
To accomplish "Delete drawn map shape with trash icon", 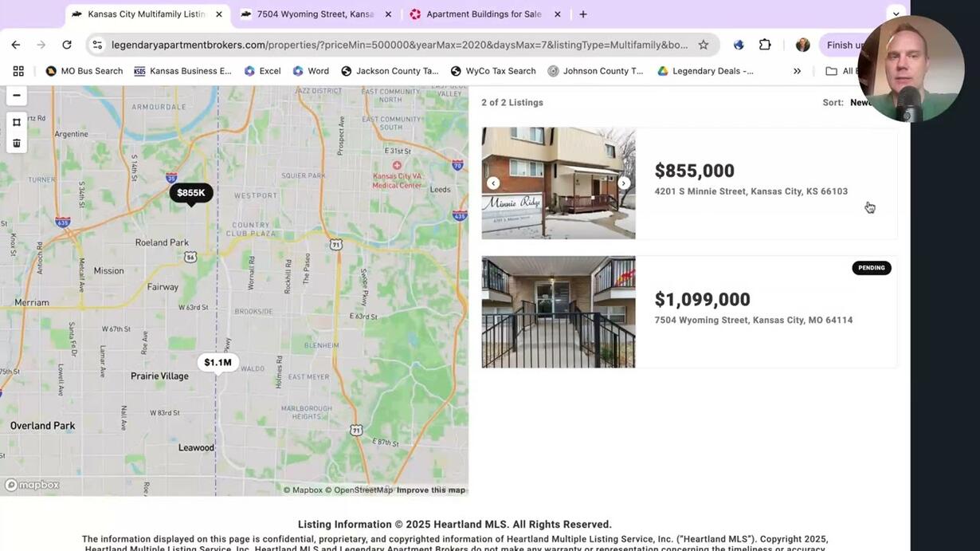I will click(x=16, y=144).
